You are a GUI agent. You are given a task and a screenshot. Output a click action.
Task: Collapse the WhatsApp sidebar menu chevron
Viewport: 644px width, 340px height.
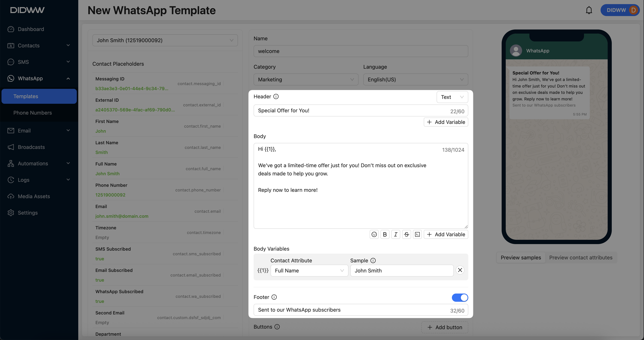(68, 78)
